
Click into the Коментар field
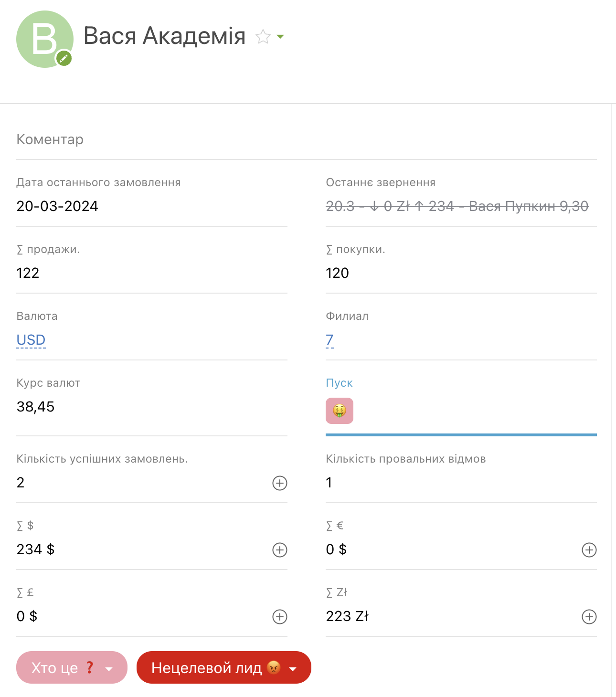click(x=306, y=139)
